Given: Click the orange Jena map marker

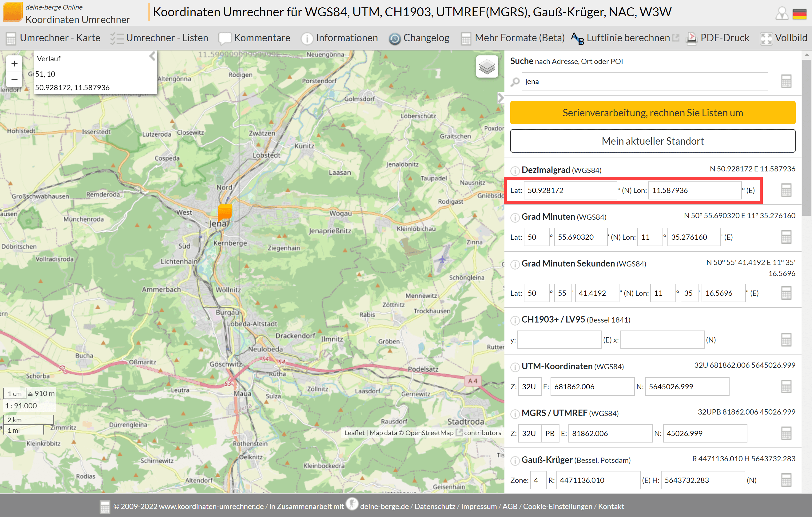Looking at the screenshot, I should pyautogui.click(x=225, y=212).
